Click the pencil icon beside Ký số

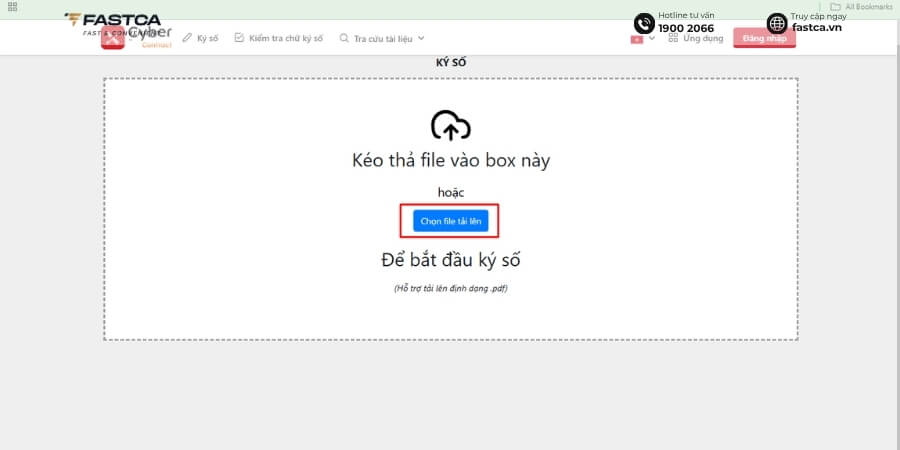187,38
